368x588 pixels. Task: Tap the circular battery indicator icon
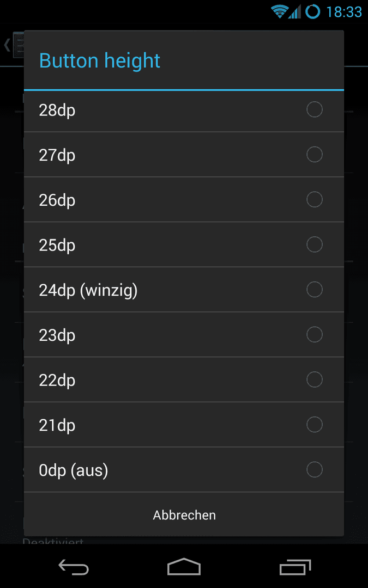(312, 11)
